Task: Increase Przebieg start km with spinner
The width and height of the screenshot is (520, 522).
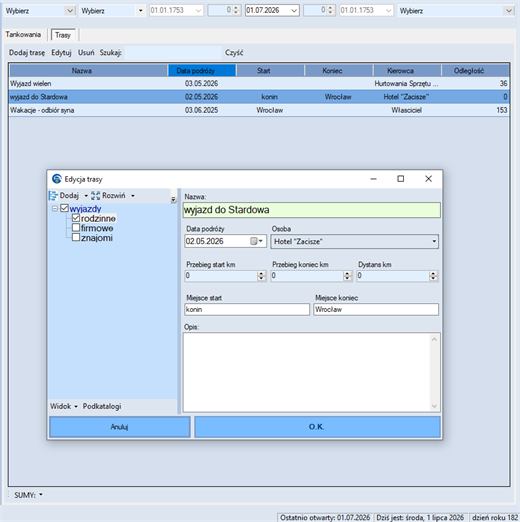Action: pos(261,273)
